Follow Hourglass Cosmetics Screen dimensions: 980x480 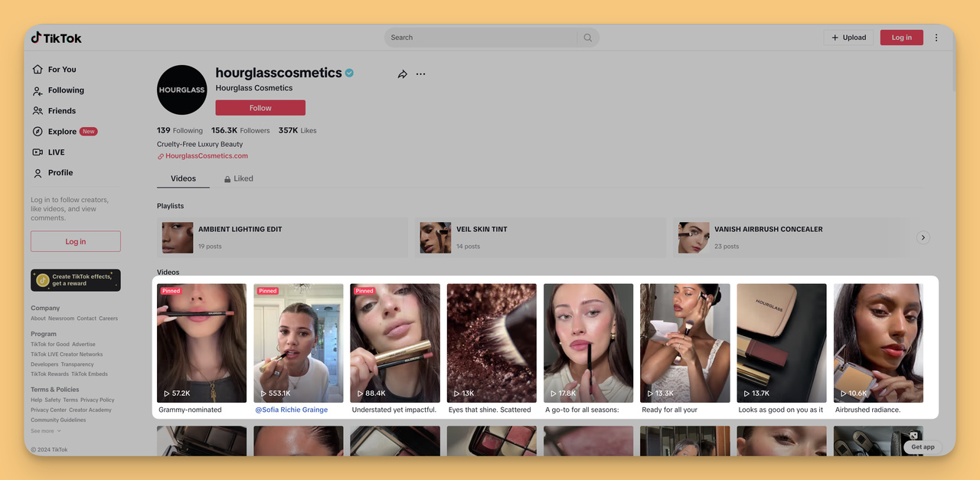[260, 108]
